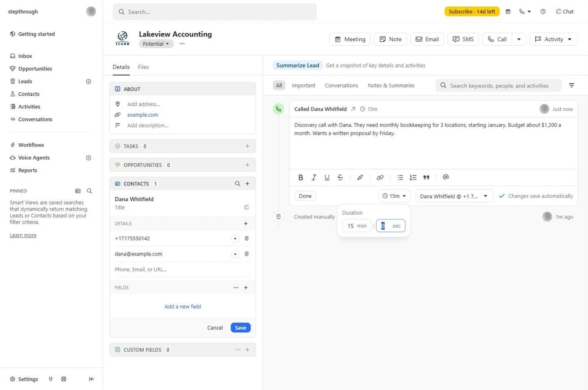Toggle underline formatting in note editor
The height and width of the screenshot is (390, 588).
point(327,178)
